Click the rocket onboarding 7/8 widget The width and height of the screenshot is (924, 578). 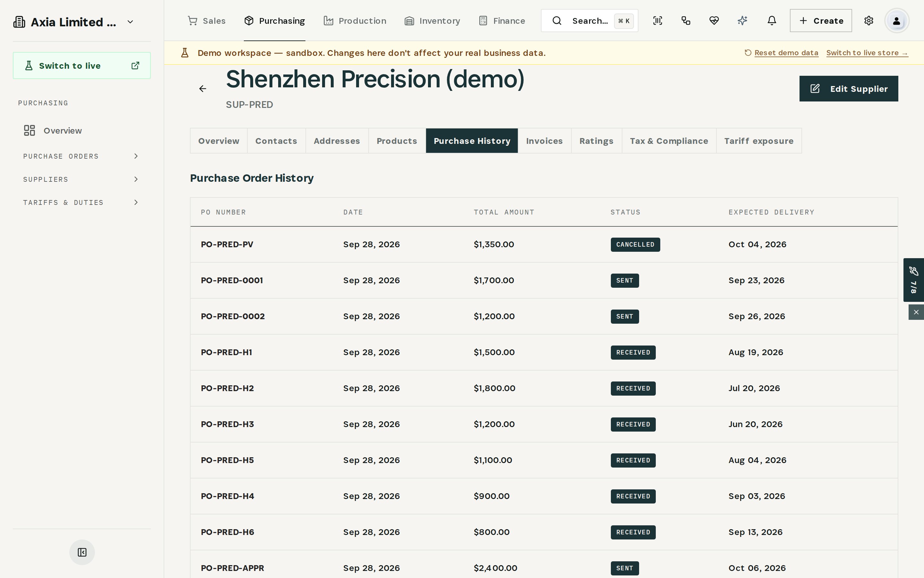point(913,280)
